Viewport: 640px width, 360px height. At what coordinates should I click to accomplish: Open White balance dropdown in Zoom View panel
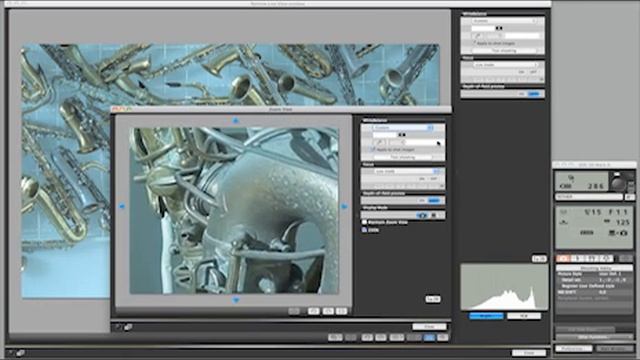pos(402,128)
